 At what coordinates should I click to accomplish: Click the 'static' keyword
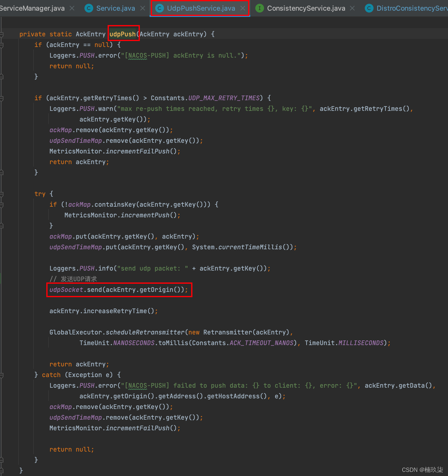[x=61, y=34]
